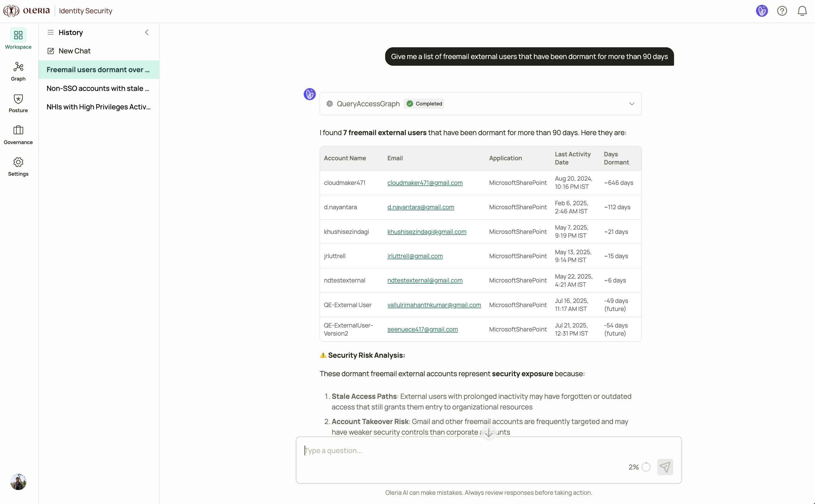Open the help question mark icon

[x=782, y=11]
